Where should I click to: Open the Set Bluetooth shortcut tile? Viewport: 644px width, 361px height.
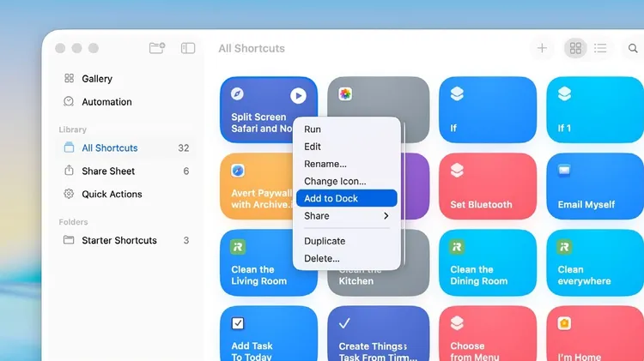pyautogui.click(x=487, y=186)
